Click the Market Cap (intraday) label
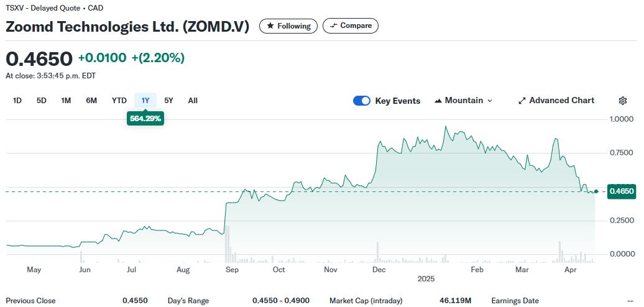 pos(366,301)
